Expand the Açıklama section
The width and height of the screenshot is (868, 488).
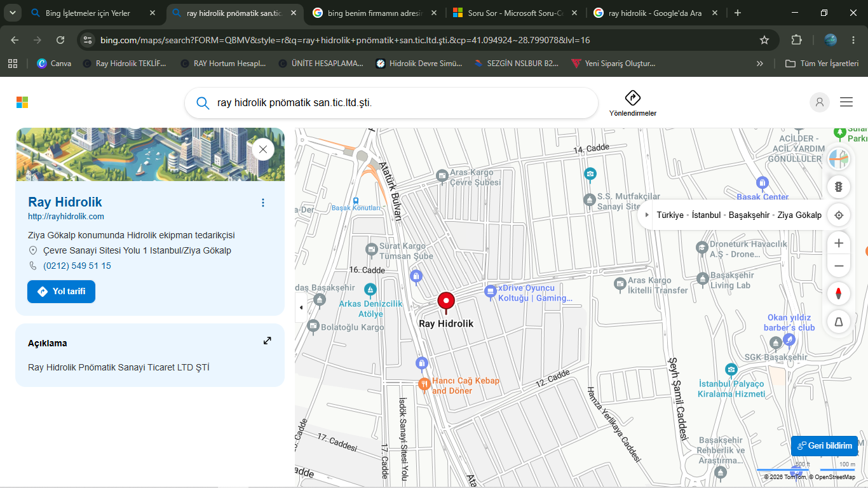coord(268,341)
